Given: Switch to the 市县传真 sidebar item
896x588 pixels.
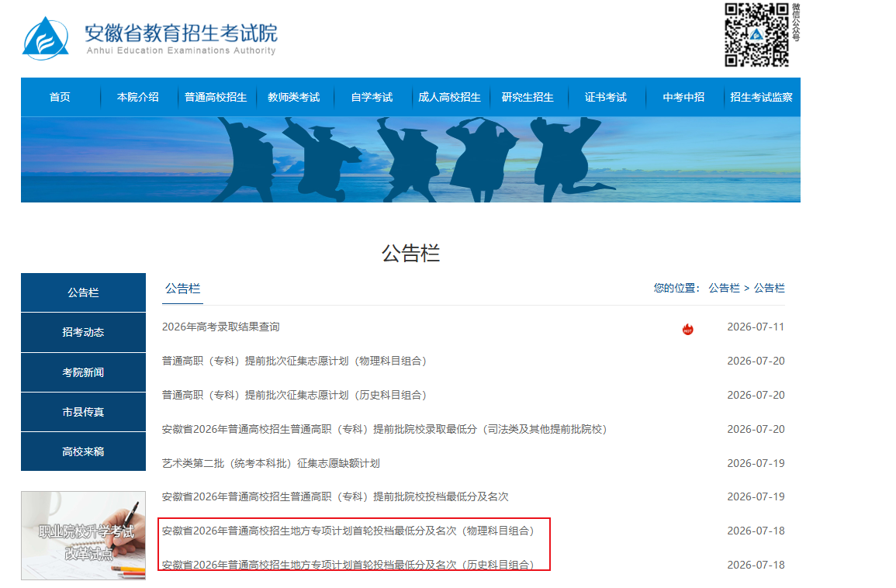Looking at the screenshot, I should coord(84,412).
